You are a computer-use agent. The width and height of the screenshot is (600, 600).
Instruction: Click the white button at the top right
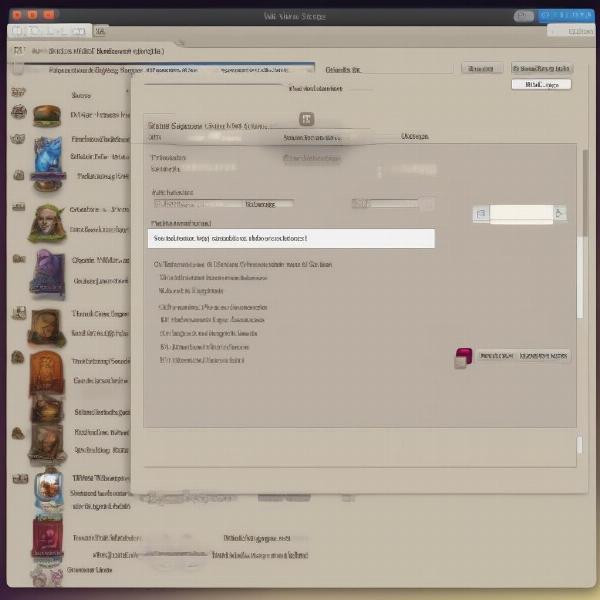(541, 85)
